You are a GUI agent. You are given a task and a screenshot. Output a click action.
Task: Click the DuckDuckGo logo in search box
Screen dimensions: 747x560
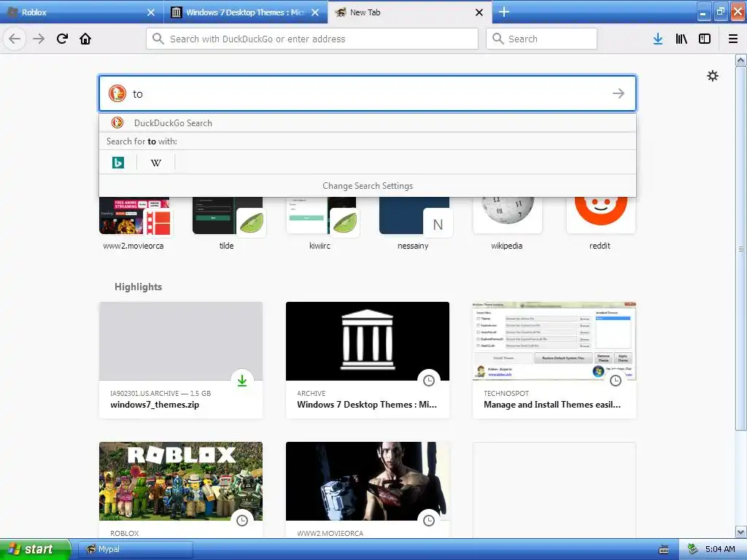click(x=117, y=93)
